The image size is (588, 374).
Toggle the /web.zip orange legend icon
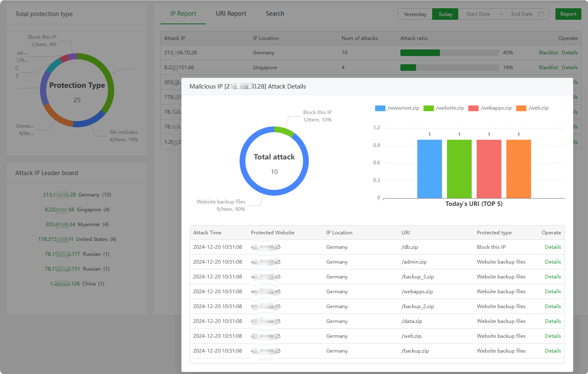pyautogui.click(x=521, y=108)
